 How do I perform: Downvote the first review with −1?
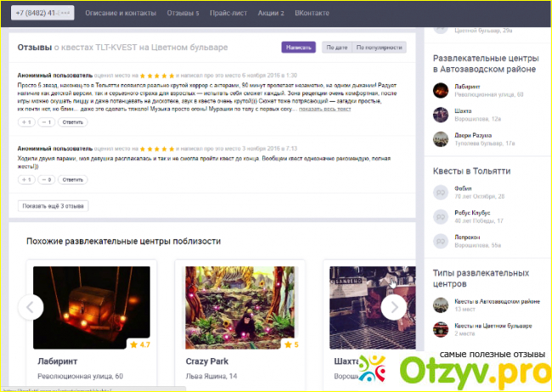tap(47, 122)
